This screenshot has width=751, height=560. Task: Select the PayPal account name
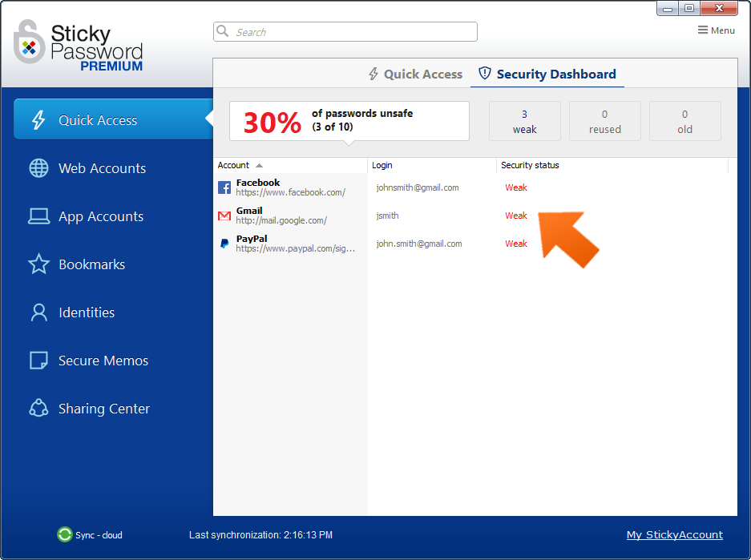(252, 239)
